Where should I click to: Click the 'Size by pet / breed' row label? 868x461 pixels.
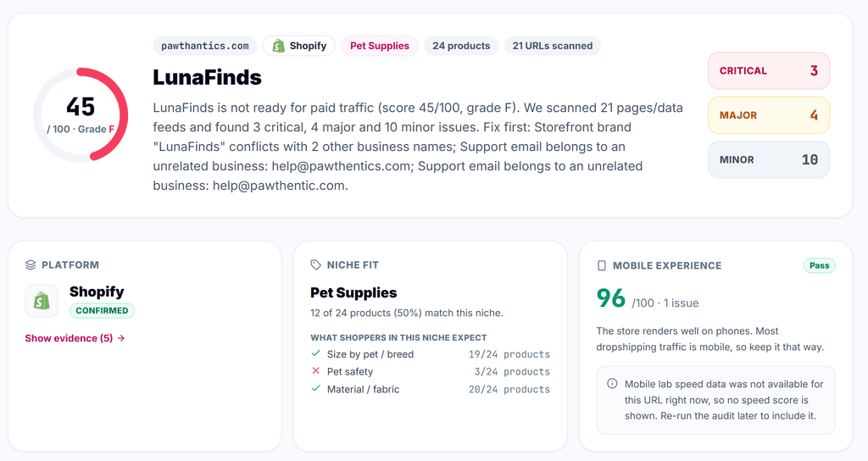[x=370, y=354]
